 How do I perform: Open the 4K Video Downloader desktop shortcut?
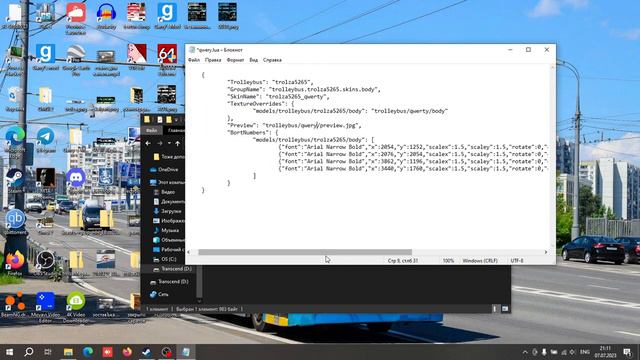pyautogui.click(x=76, y=307)
